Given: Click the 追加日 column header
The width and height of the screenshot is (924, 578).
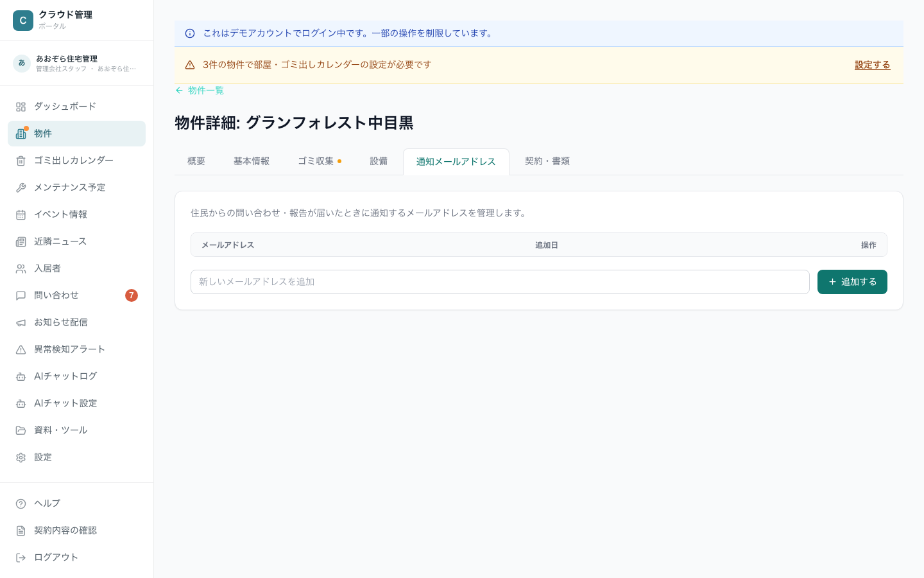Looking at the screenshot, I should coord(547,245).
